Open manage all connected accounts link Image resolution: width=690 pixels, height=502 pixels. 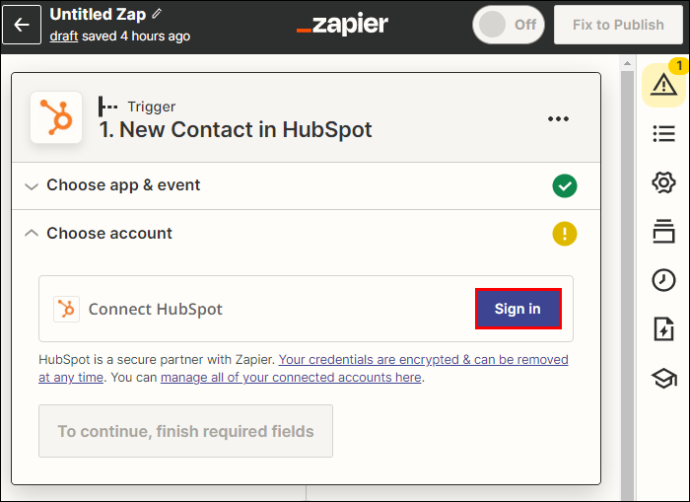coord(291,377)
